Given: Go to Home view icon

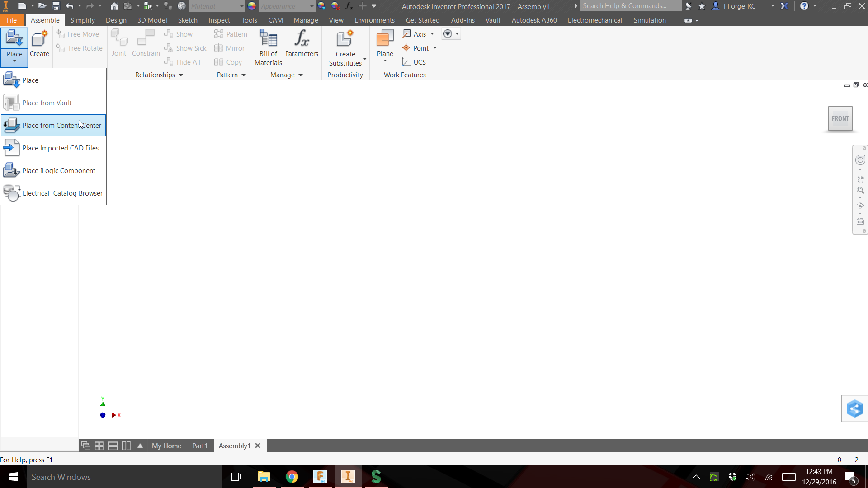Looking at the screenshot, I should pos(114,6).
